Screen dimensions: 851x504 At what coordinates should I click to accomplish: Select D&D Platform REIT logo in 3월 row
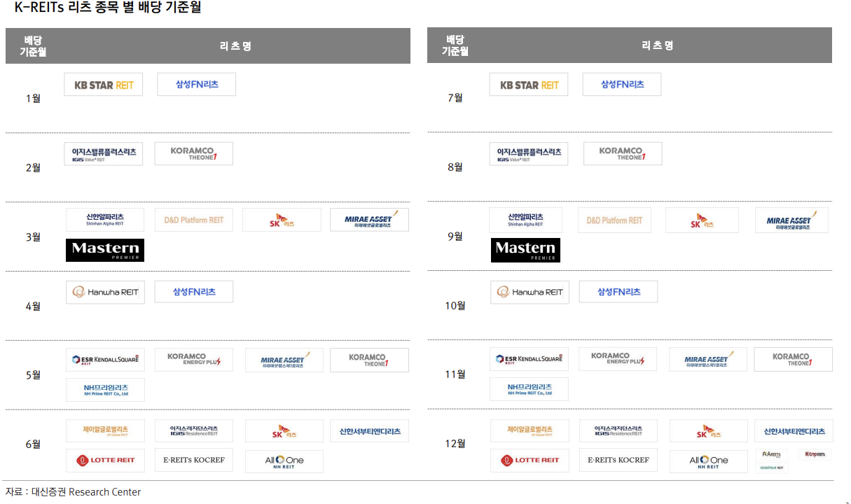pyautogui.click(x=194, y=220)
